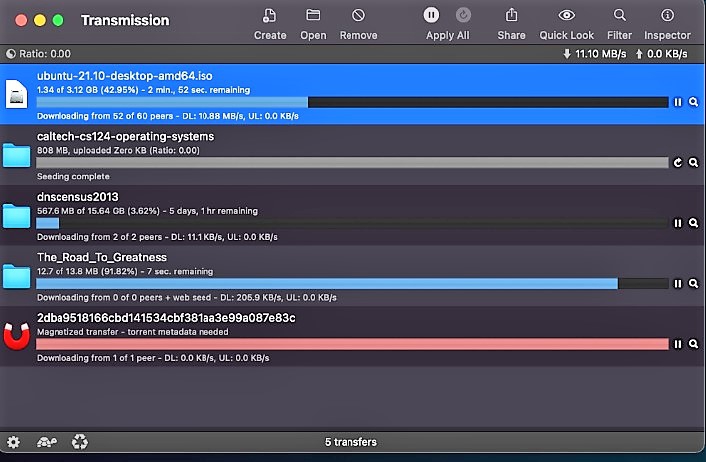
Task: Click magnifier icon on magnet transfer row
Action: 693,344
